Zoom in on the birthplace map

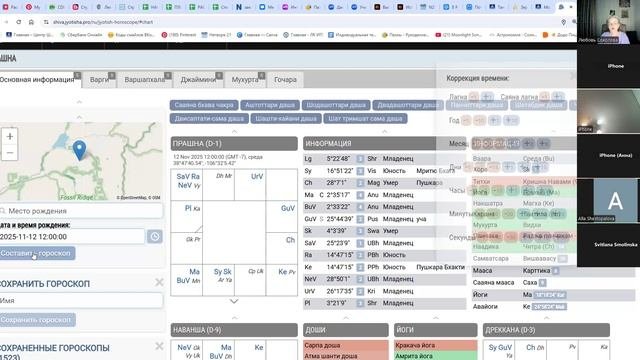point(10,136)
